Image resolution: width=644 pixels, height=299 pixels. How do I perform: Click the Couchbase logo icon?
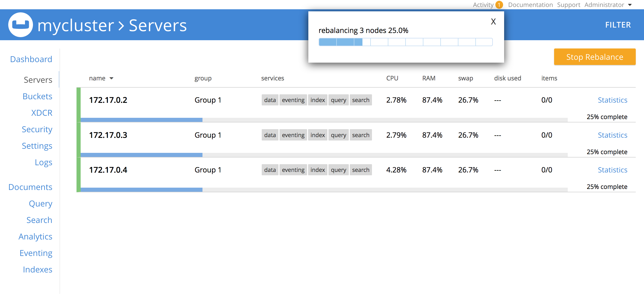pos(21,25)
